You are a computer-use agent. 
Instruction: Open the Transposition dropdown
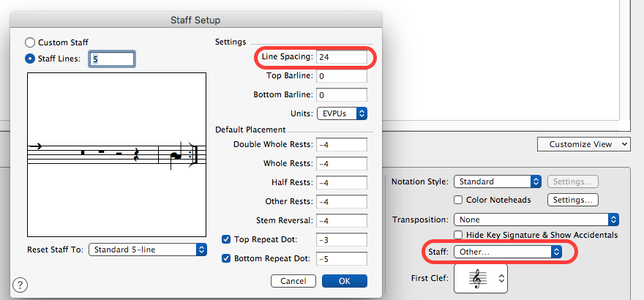click(x=536, y=220)
